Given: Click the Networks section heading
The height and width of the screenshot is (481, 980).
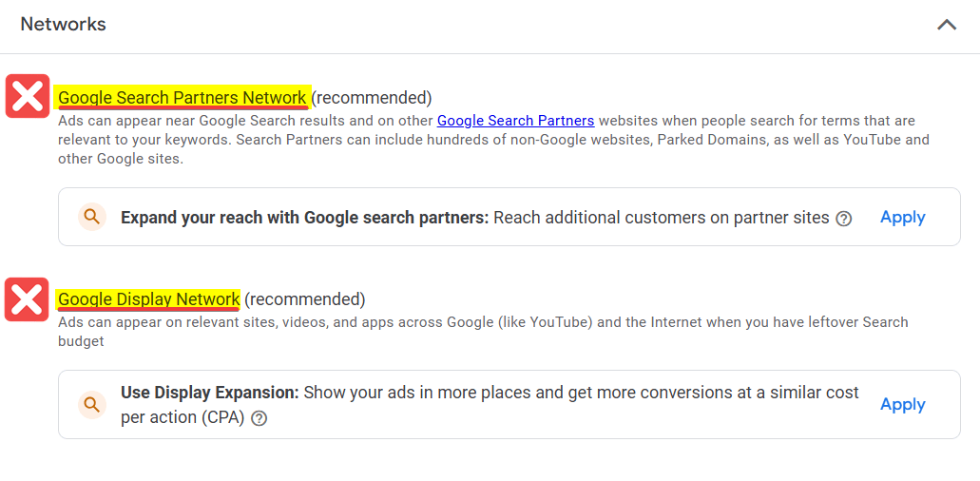Looking at the screenshot, I should click(63, 25).
